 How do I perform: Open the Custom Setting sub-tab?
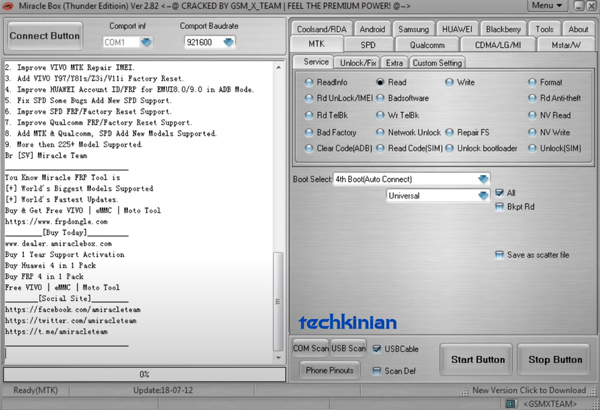[437, 63]
